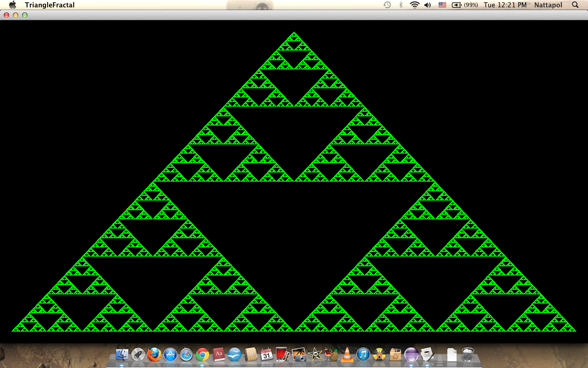The width and height of the screenshot is (588, 368).
Task: Open the Nattapol user menu
Action: pyautogui.click(x=548, y=5)
